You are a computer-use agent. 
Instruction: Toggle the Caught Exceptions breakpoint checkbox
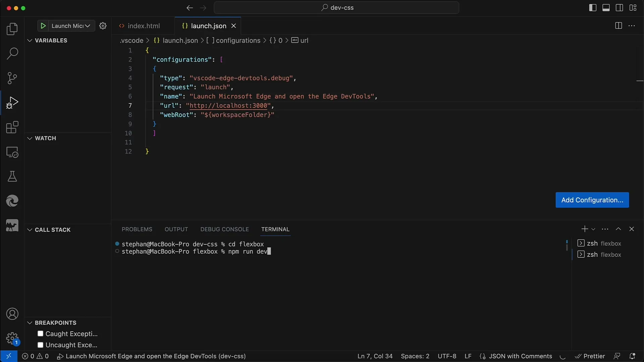tap(40, 333)
